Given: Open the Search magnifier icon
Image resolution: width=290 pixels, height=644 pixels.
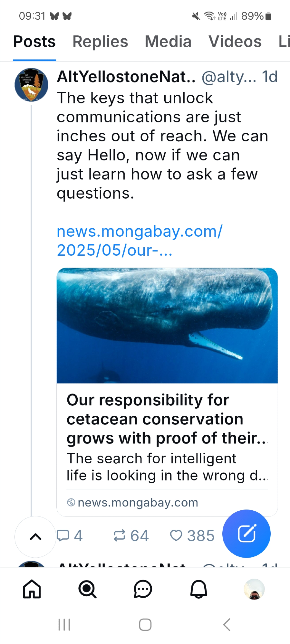Looking at the screenshot, I should point(87,589).
